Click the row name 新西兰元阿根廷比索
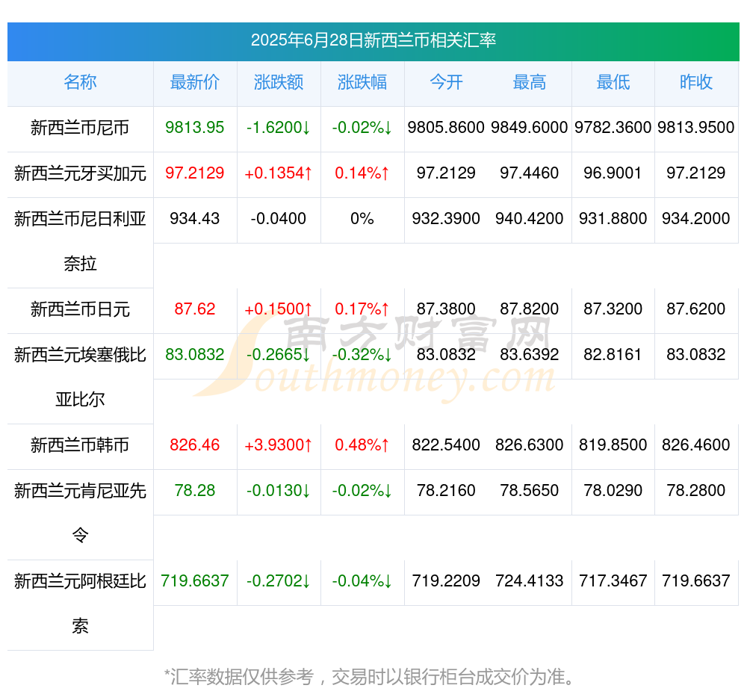Image resolution: width=747 pixels, height=700 pixels. tap(80, 604)
